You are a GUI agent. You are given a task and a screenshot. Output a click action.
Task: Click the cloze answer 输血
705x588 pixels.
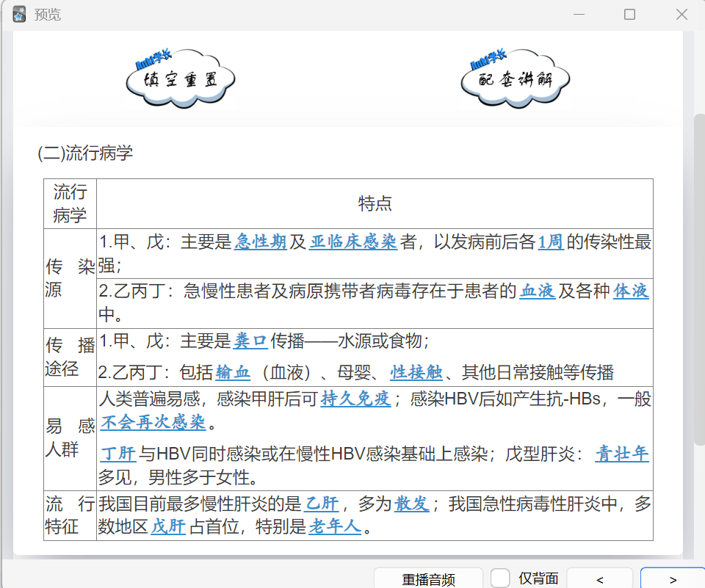[x=233, y=372]
